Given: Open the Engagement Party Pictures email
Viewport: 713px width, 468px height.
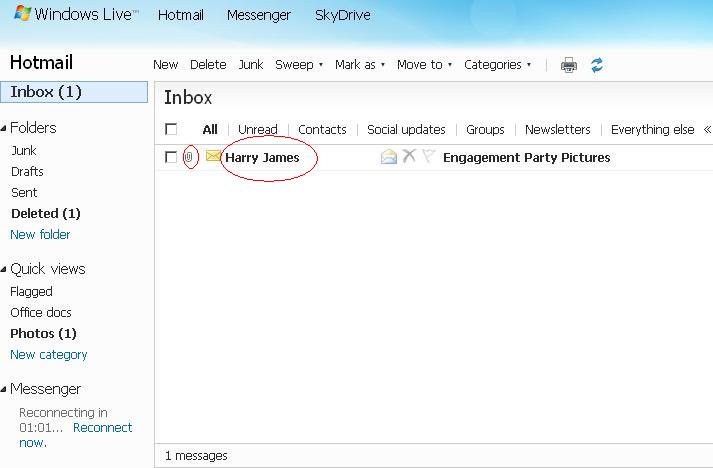Looking at the screenshot, I should pos(526,157).
